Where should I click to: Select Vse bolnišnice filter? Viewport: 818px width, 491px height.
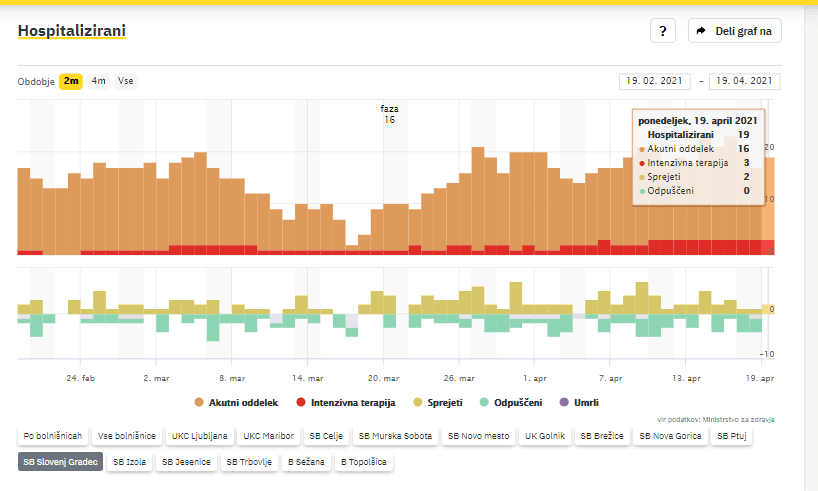[126, 436]
